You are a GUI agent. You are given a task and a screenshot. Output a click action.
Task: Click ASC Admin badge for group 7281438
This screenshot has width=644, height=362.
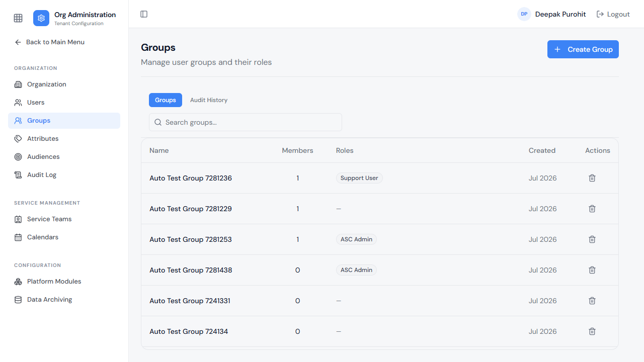point(356,270)
